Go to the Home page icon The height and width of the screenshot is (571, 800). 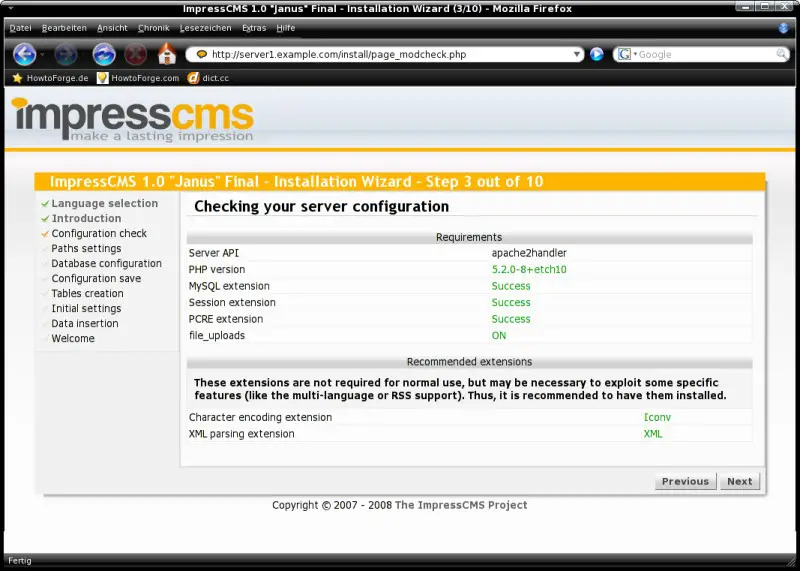(167, 54)
